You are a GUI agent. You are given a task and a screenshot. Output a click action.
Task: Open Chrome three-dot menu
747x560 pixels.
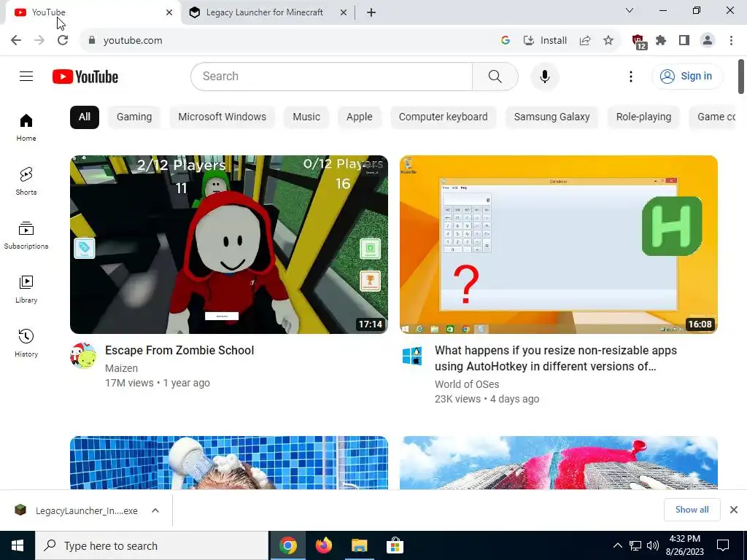pos(731,41)
